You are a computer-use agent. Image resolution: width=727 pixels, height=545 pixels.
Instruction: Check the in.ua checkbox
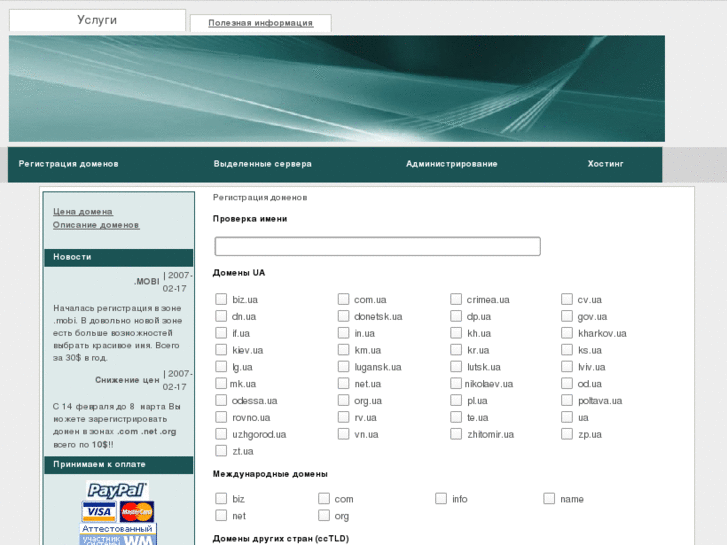(x=343, y=333)
